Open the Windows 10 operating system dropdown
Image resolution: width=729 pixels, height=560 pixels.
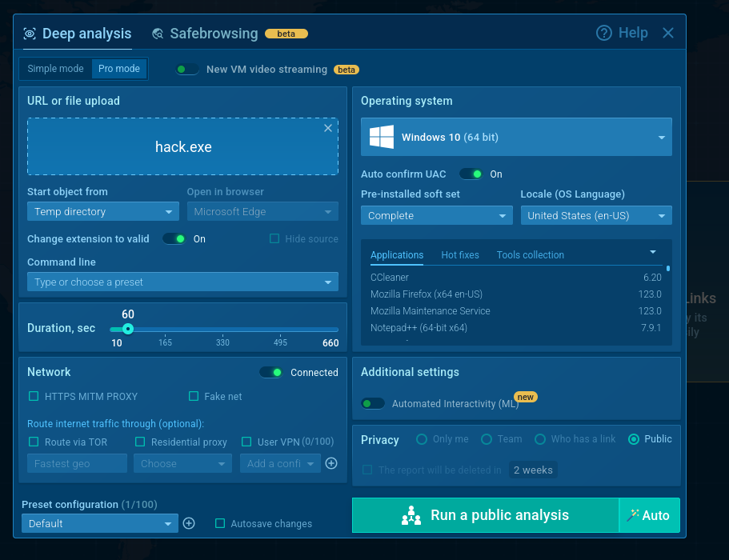516,137
